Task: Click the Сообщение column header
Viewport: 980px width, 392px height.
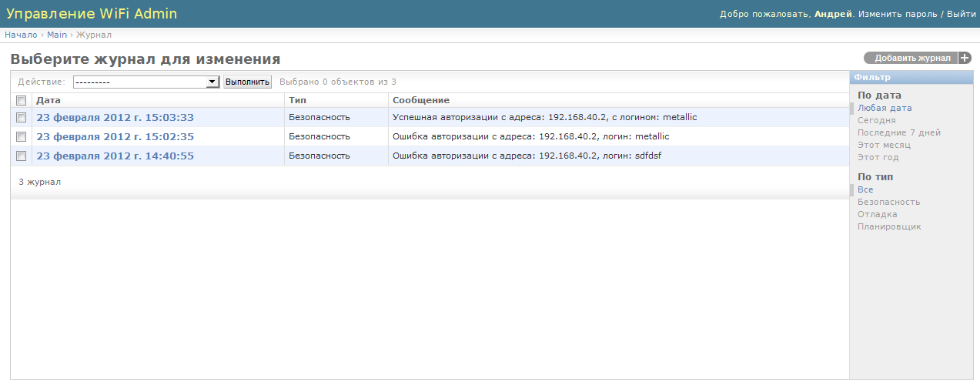Action: pos(421,100)
